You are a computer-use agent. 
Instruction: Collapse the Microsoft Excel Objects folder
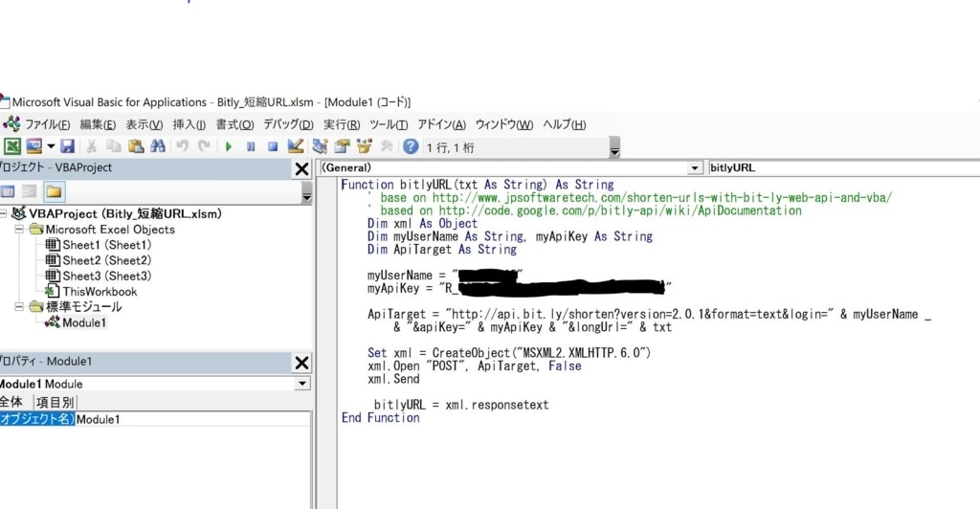click(x=19, y=230)
